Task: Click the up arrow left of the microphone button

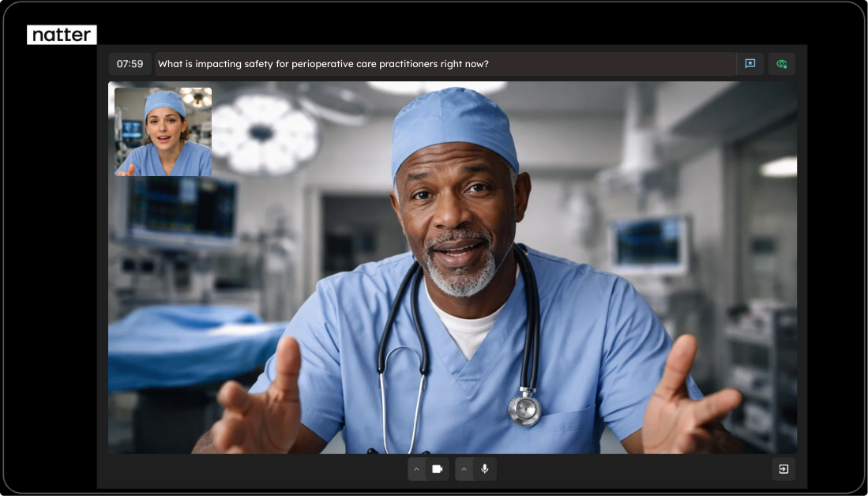Action: 464,469
